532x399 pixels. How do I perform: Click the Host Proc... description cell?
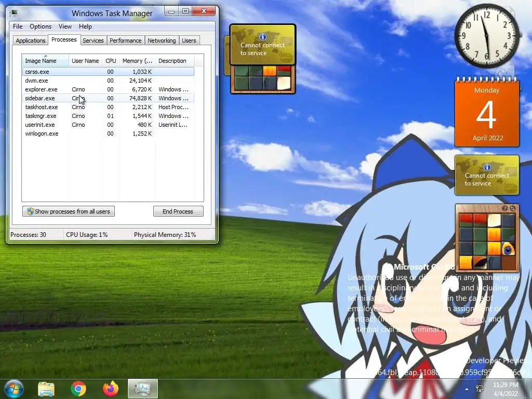(x=174, y=107)
